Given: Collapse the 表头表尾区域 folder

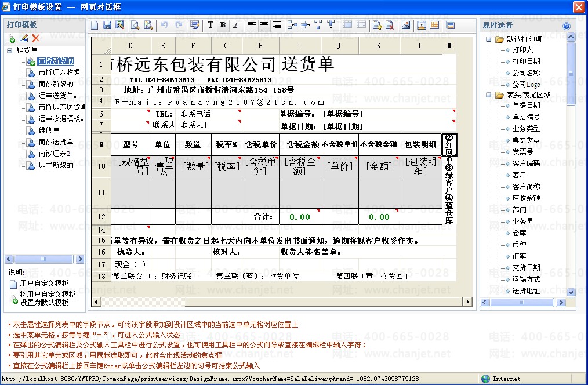Looking at the screenshot, I should (488, 95).
